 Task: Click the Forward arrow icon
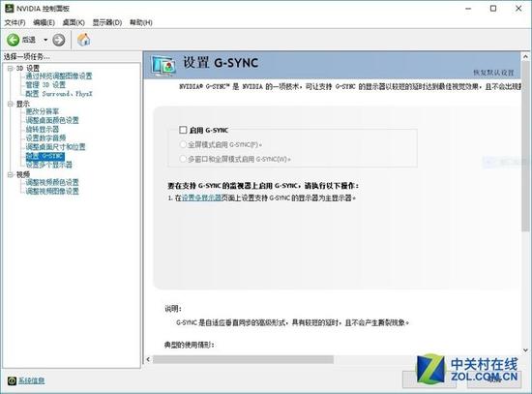59,40
